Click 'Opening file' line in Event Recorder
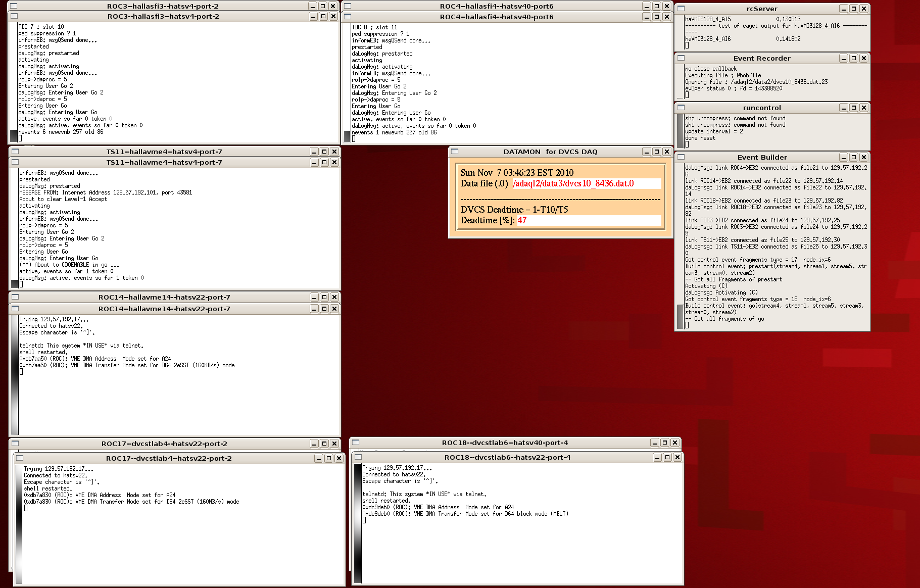The image size is (920, 588). point(756,82)
